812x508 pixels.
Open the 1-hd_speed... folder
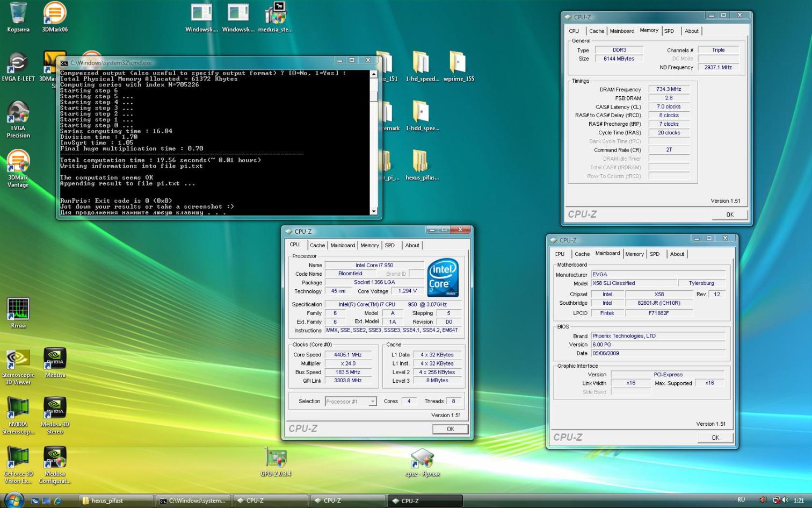click(x=422, y=67)
